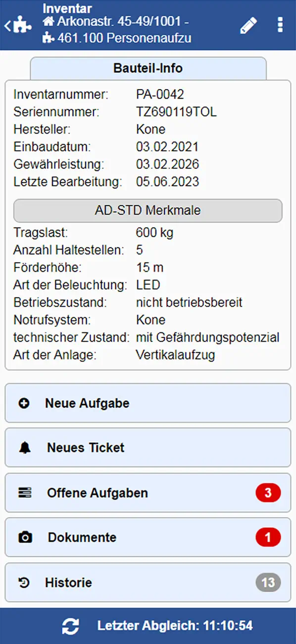Click the plus icon on Neue Aufgabe
This screenshot has width=296, height=644.
pos(24,402)
